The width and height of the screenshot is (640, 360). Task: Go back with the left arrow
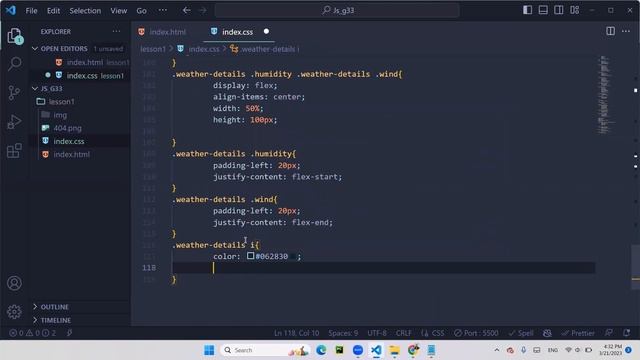pyautogui.click(x=187, y=10)
